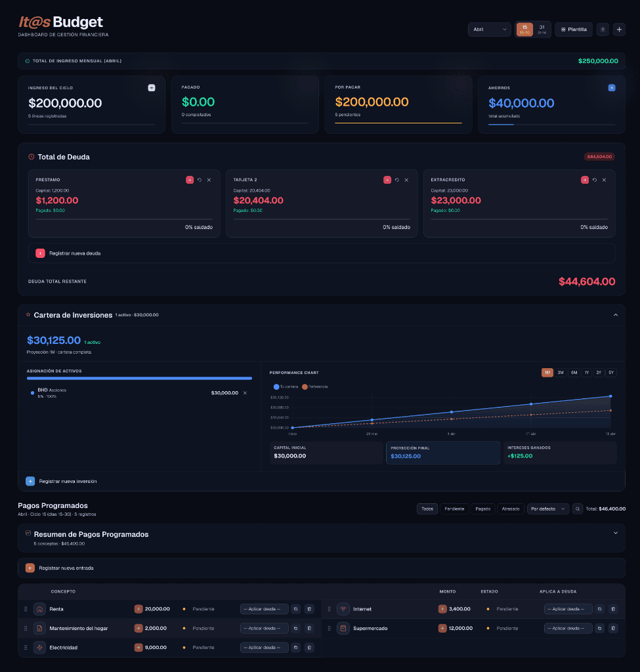Delete the Supermercado row with the trash icon
The image size is (640, 672).
[x=612, y=628]
